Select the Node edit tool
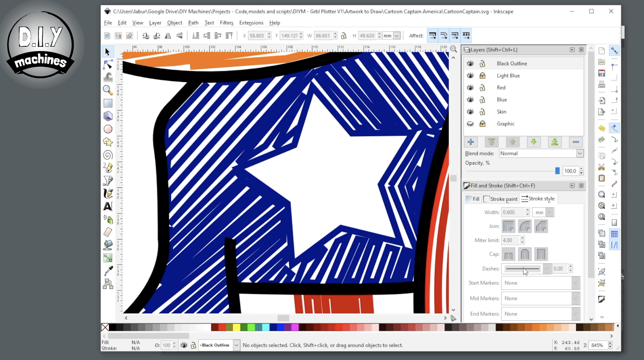The height and width of the screenshot is (360, 644). point(108,65)
